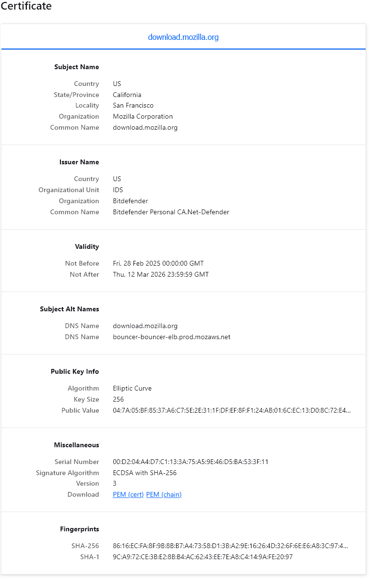Click the San Francisco locality value
This screenshot has height=588, width=369.
coord(133,105)
